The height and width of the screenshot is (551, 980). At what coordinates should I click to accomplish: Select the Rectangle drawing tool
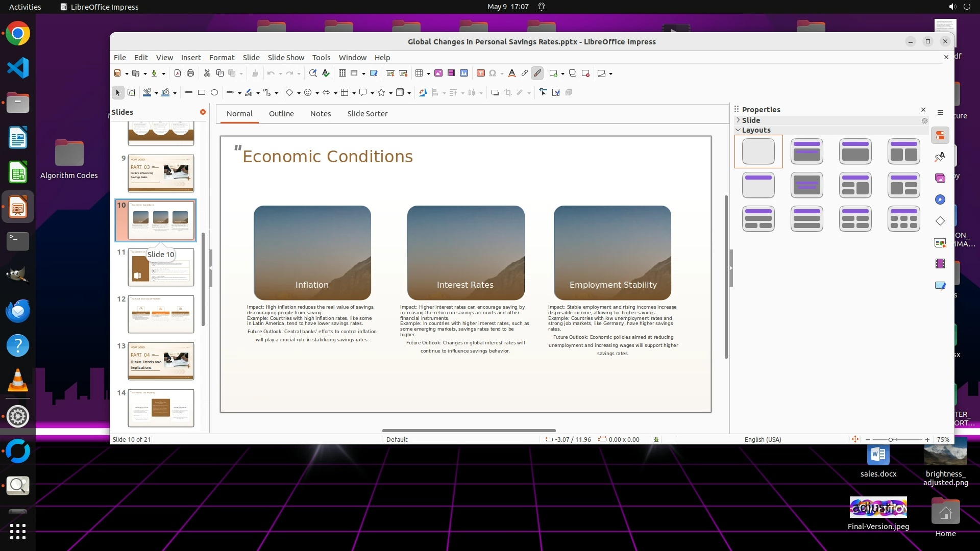tap(202, 93)
